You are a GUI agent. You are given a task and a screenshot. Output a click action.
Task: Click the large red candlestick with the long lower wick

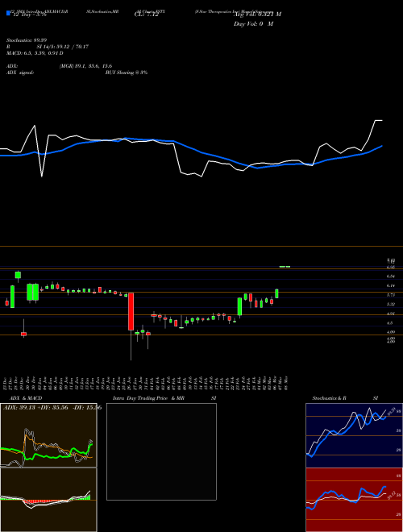(131, 311)
